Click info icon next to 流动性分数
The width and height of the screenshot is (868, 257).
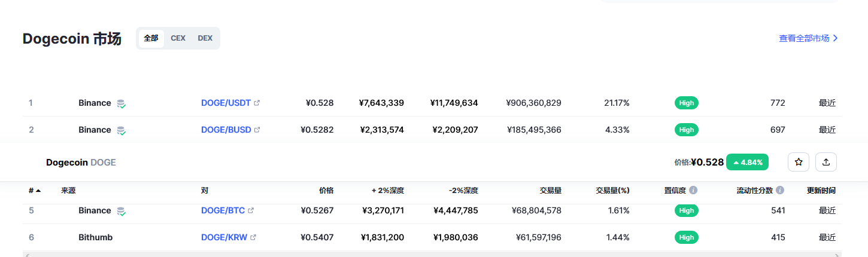780,191
